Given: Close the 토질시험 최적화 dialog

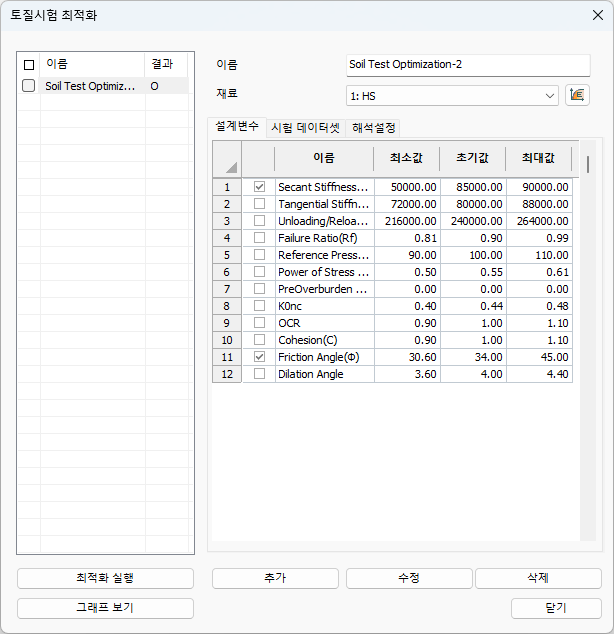Looking at the screenshot, I should point(597,15).
